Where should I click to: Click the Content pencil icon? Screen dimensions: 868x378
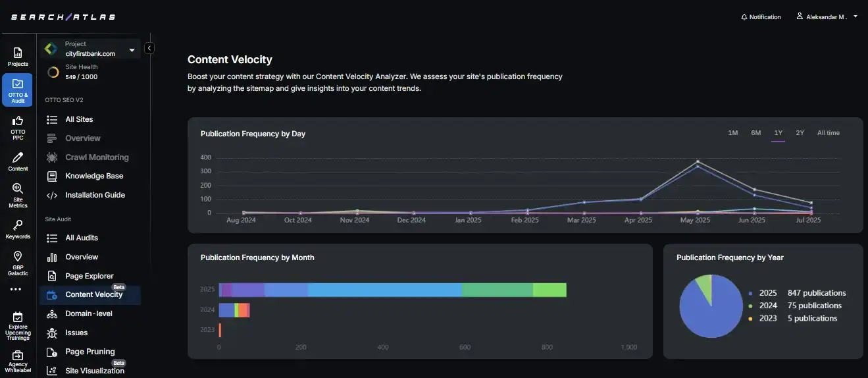coord(18,158)
